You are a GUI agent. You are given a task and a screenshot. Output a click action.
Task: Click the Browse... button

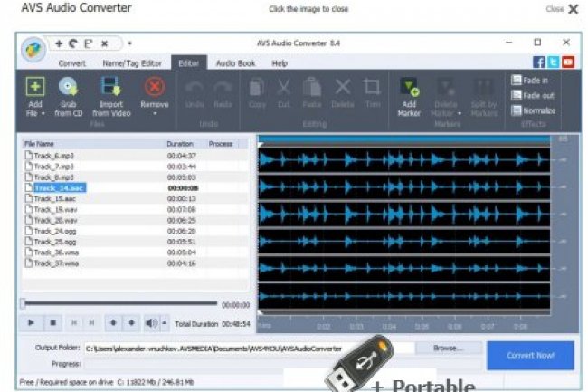[447, 347]
